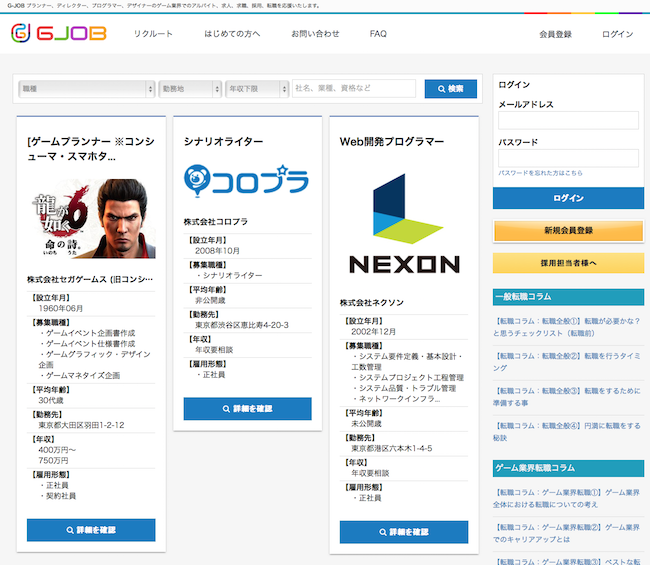Screen dimensions: 650x565
Task: Click address 東京都大田区羽田1-2-12
Action: point(81,425)
